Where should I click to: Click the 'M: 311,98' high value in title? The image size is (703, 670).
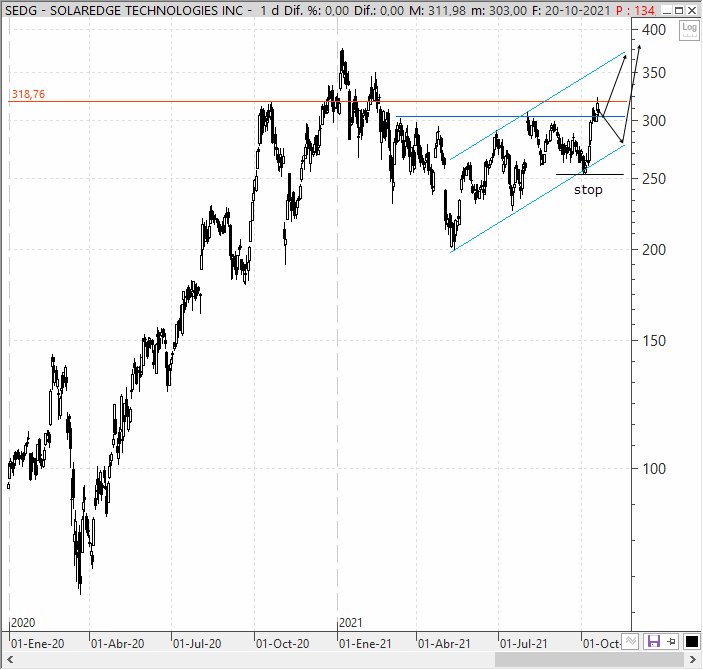438,10
